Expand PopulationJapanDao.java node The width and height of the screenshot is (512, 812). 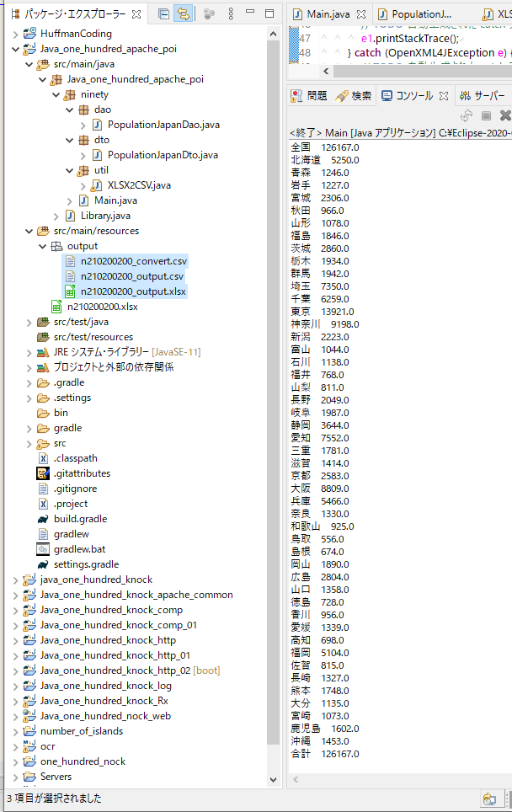click(83, 126)
